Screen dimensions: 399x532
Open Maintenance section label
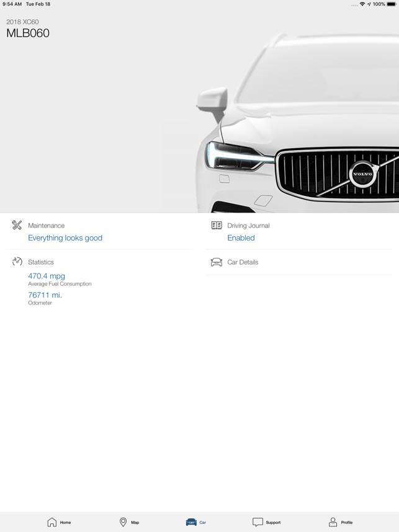(46, 226)
